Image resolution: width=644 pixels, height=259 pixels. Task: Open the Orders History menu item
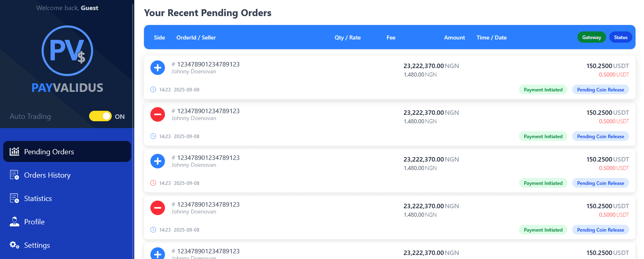(x=47, y=175)
